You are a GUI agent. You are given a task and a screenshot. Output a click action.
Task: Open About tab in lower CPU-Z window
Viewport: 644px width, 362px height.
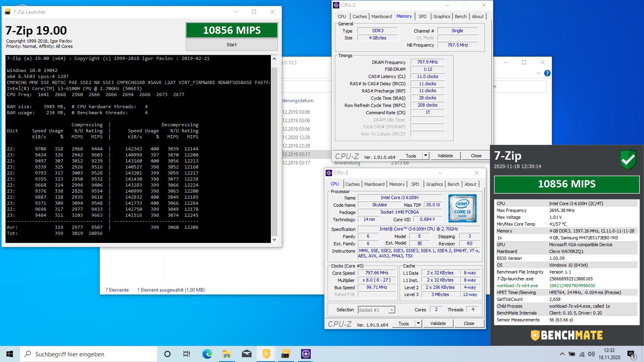[x=471, y=184]
